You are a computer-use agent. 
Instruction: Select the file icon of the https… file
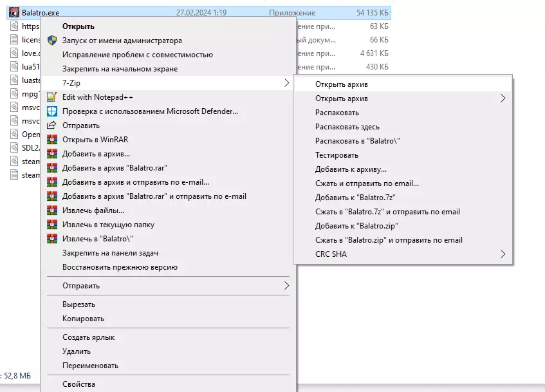(14, 26)
